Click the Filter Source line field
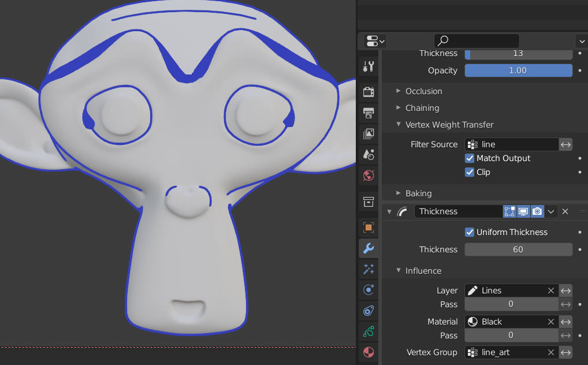Screen dimensions: 588x365 pyautogui.click(x=512, y=144)
